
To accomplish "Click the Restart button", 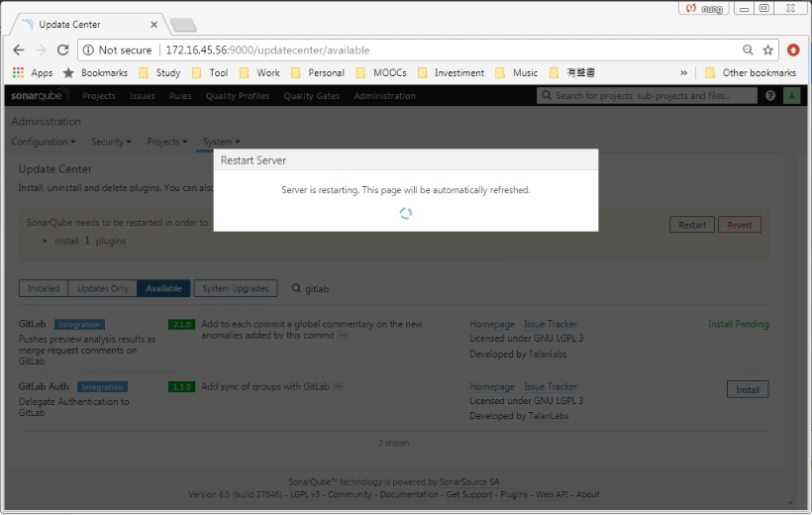I will 692,225.
